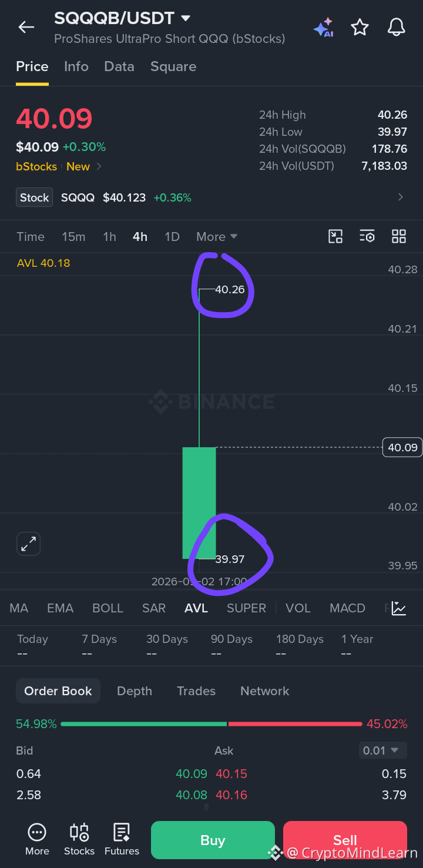Add SQQQB/USDT to favorites star

(360, 27)
